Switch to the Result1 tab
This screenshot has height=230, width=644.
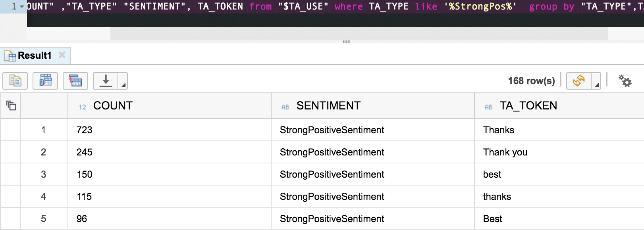[35, 56]
